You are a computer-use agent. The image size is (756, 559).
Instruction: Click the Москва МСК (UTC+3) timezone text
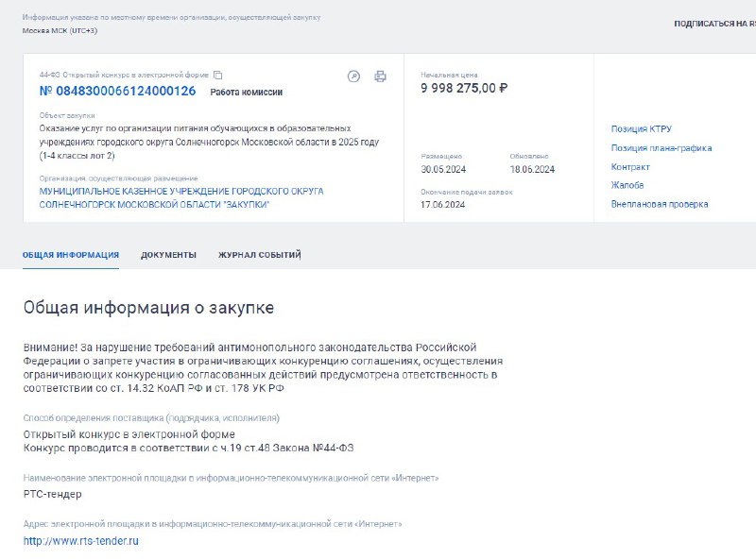(60, 30)
